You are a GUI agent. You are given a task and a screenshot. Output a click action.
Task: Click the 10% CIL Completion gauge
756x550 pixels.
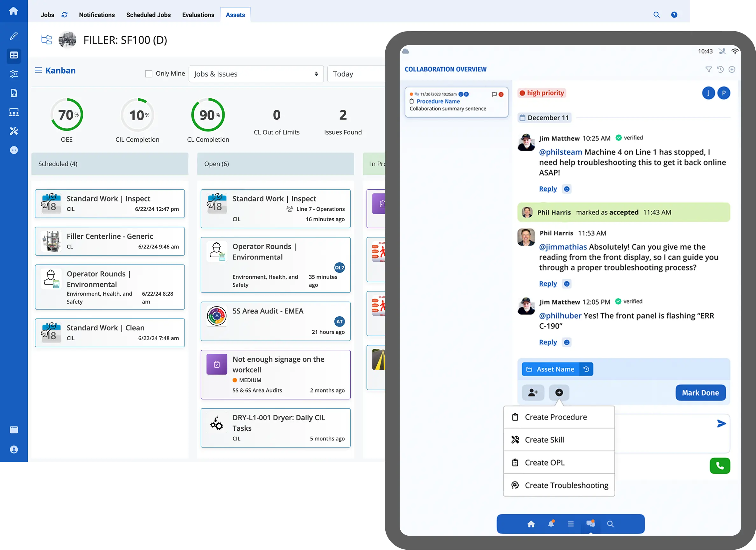tap(137, 115)
